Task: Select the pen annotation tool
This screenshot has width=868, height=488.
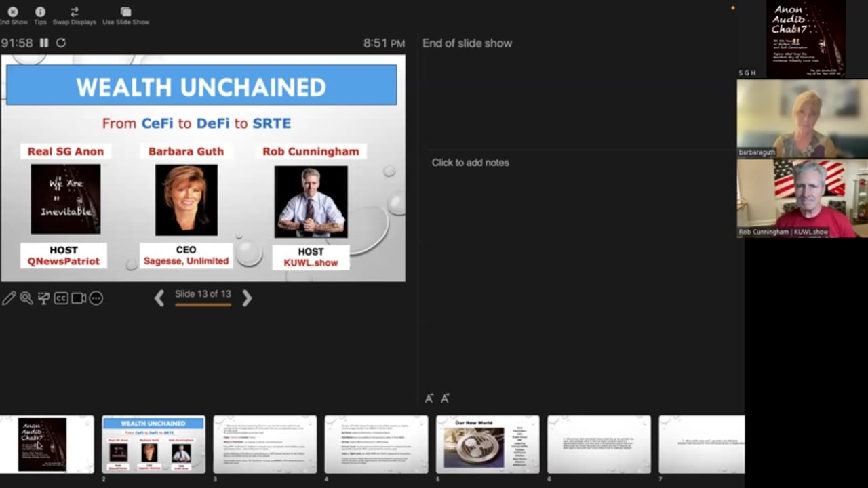Action: pyautogui.click(x=9, y=298)
